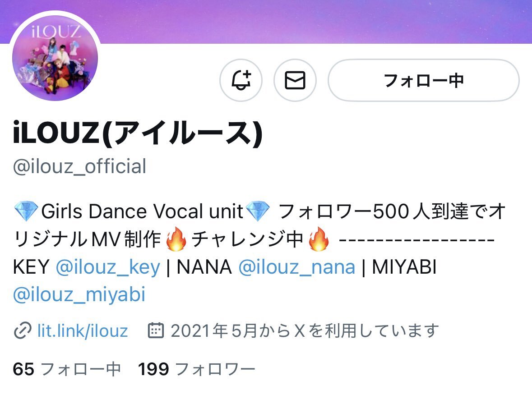Click the calendar icon next to join date

[156, 330]
